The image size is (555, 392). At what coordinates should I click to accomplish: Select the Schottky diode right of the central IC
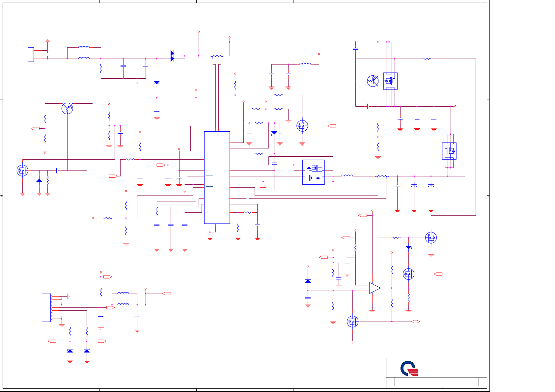point(274,133)
